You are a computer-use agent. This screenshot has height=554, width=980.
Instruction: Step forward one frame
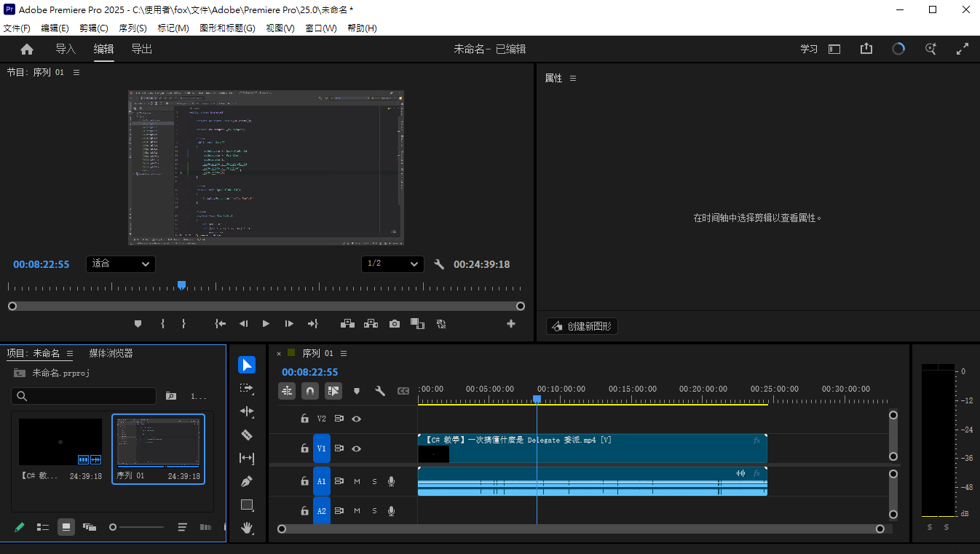[x=289, y=324]
